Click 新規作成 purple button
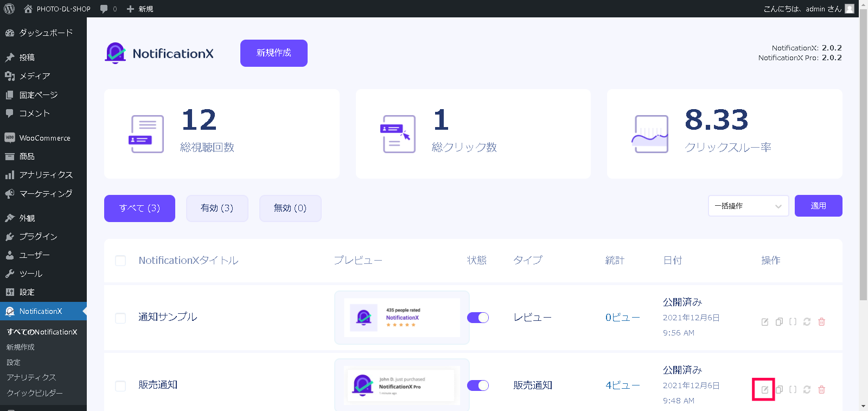 click(274, 53)
